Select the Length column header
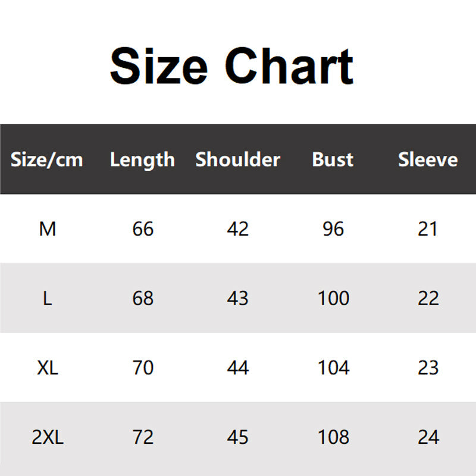The height and width of the screenshot is (476, 476). [x=142, y=159]
